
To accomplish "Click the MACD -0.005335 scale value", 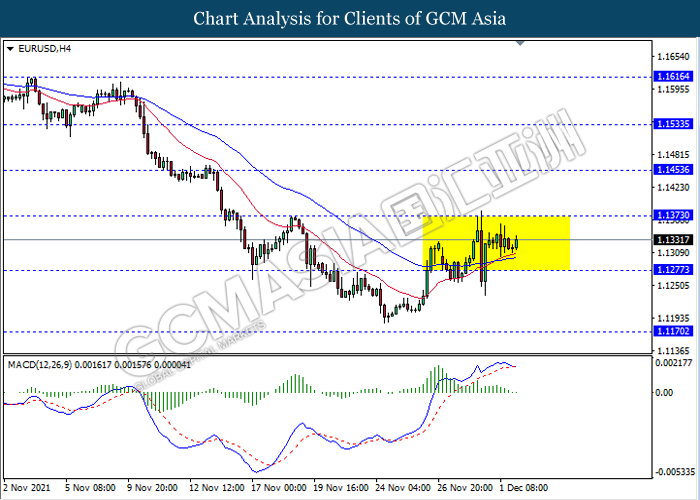I will pos(674,472).
